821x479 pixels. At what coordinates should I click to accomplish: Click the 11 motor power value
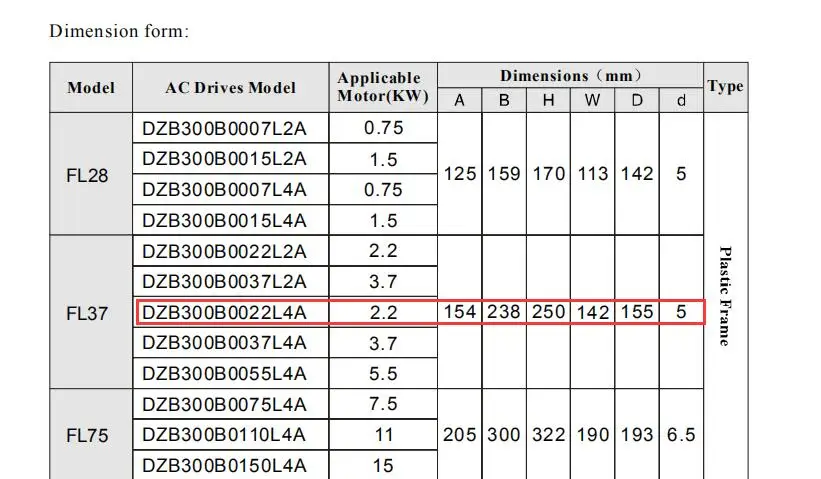click(x=383, y=435)
